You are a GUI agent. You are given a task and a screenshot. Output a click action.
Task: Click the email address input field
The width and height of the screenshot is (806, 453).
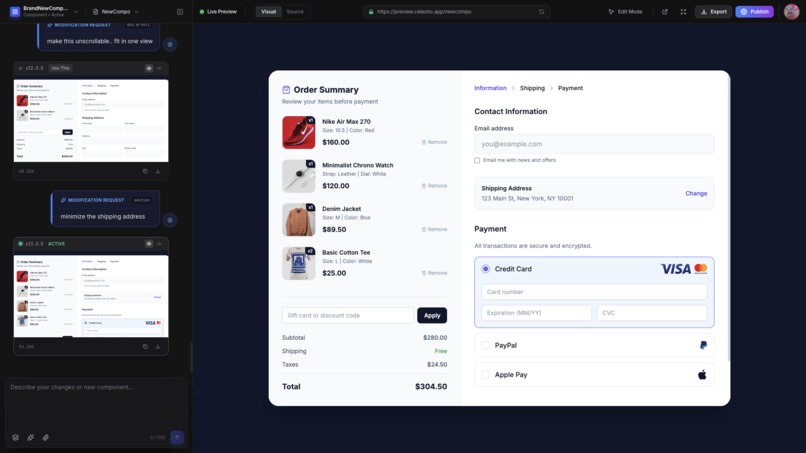click(x=594, y=144)
